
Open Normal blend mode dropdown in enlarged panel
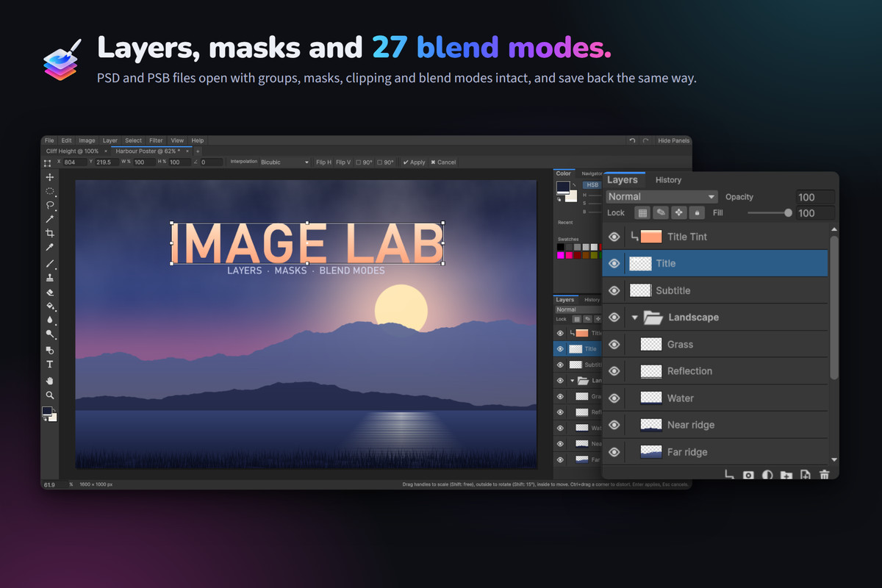(662, 196)
